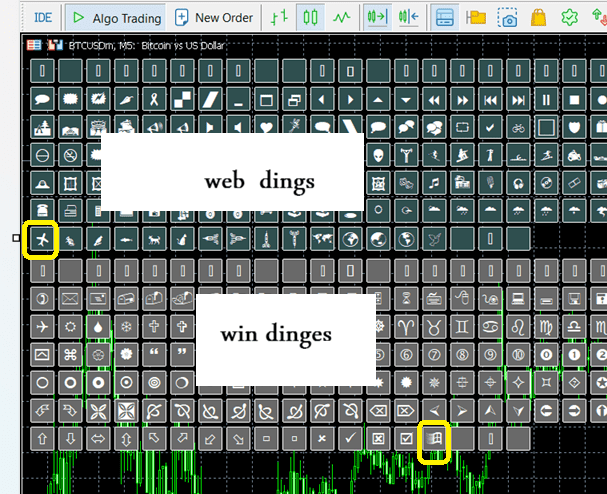Click the solid up triangle symbol button
The width and height of the screenshot is (607, 494).
tap(378, 99)
